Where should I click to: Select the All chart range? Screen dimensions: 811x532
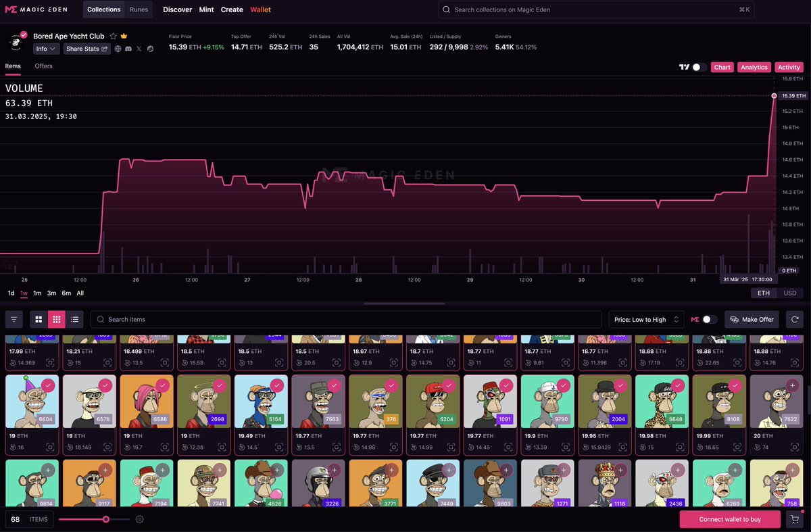[80, 293]
